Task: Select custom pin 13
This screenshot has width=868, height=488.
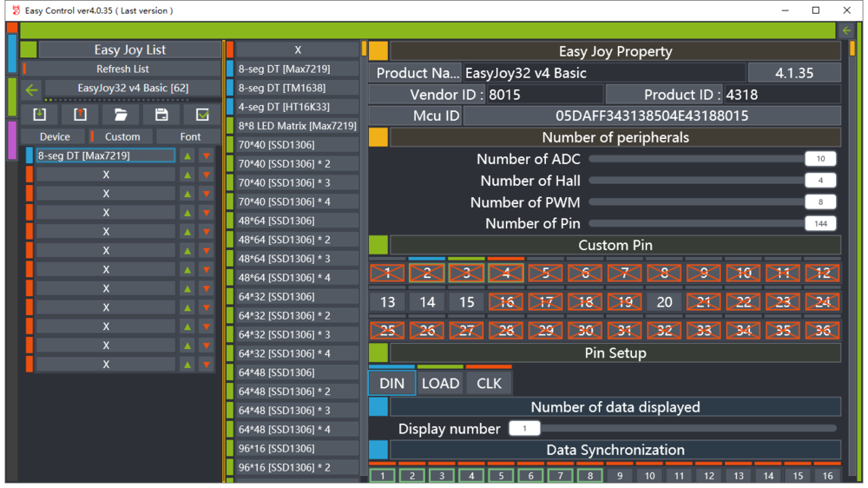Action: click(387, 302)
